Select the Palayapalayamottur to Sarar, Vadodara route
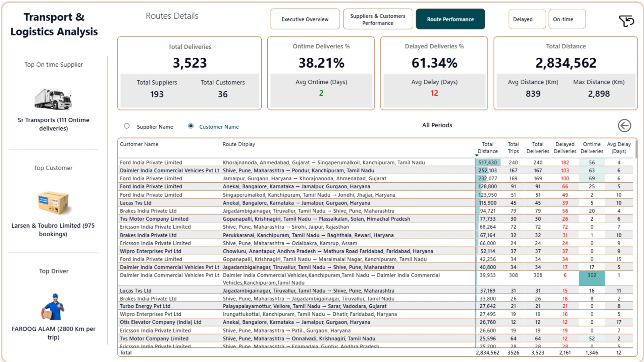This screenshot has width=644, height=362. (x=376, y=306)
